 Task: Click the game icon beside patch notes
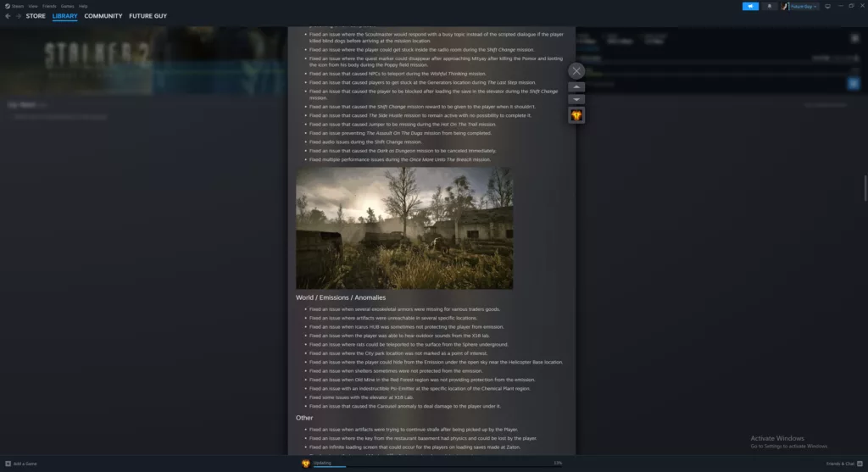point(576,115)
